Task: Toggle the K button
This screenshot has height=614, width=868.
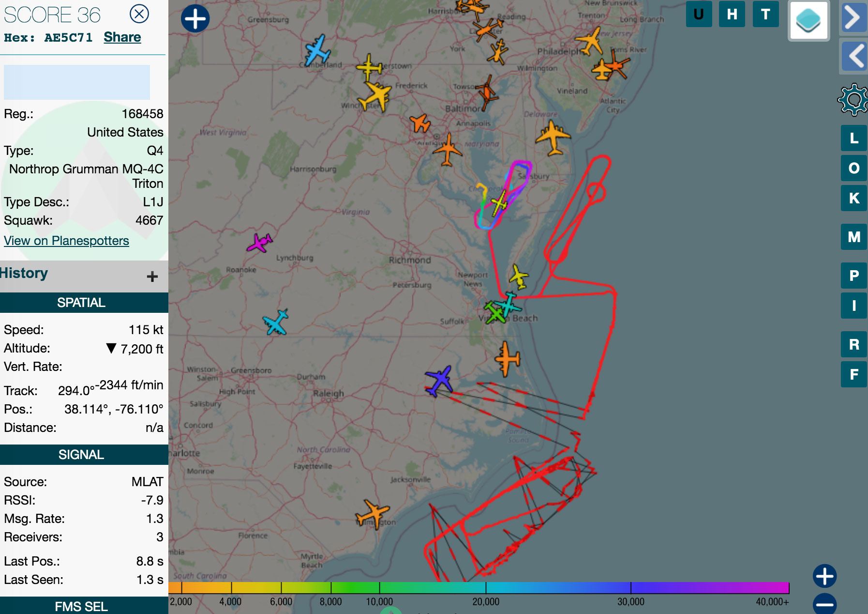Action: tap(854, 198)
